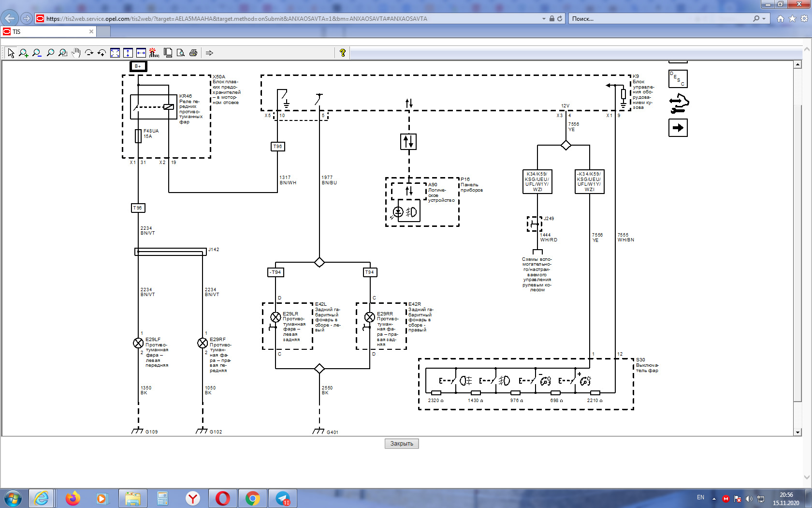
Task: Show hidden system tray icons
Action: (x=714, y=499)
